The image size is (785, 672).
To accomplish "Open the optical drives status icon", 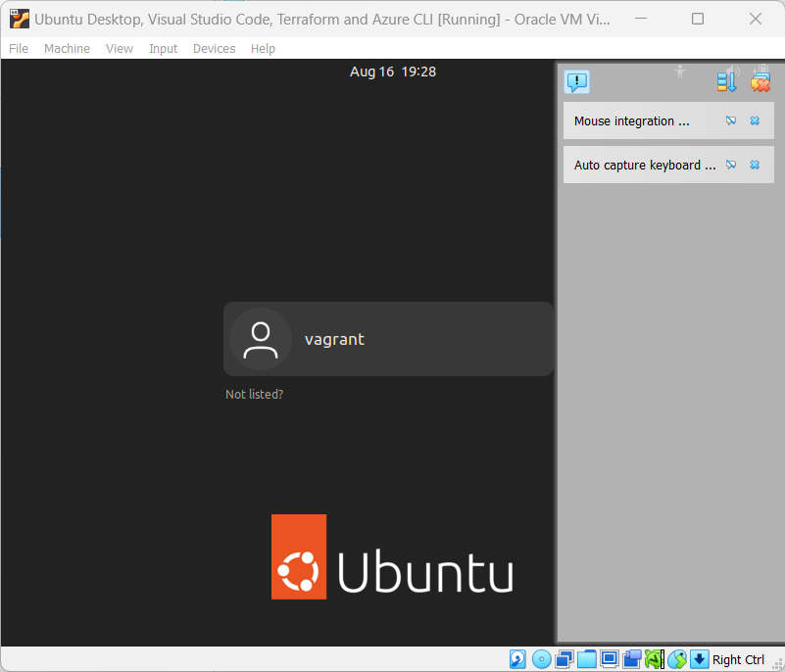I will pos(541,658).
